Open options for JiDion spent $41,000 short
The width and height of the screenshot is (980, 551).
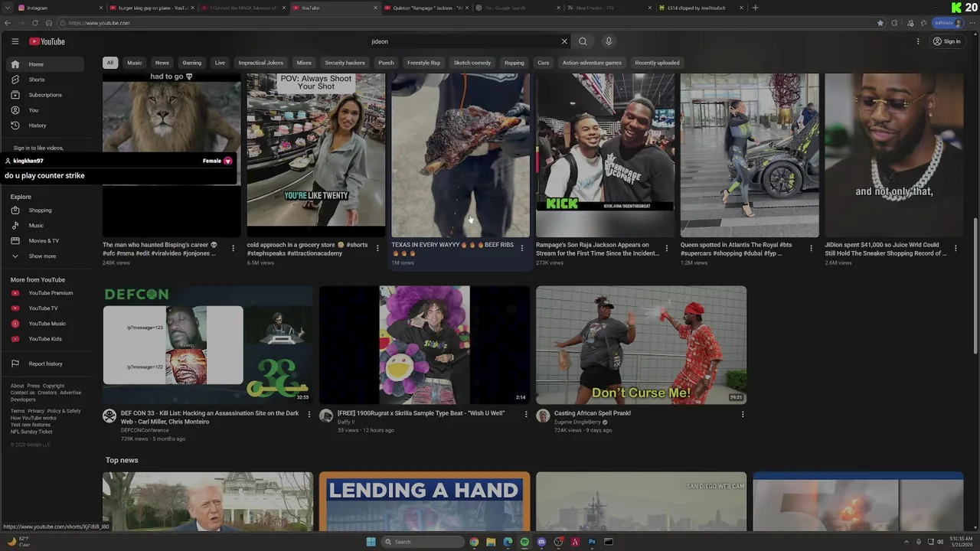click(955, 248)
